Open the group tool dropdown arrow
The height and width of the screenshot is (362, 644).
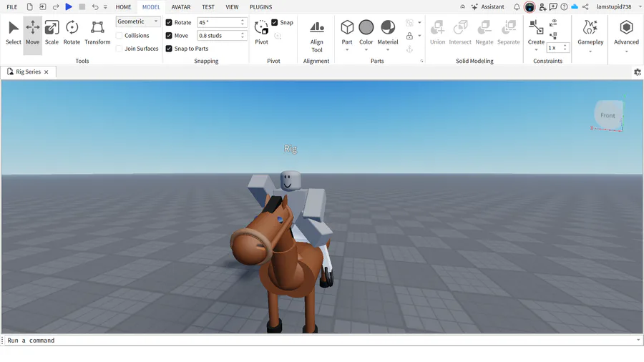click(419, 23)
